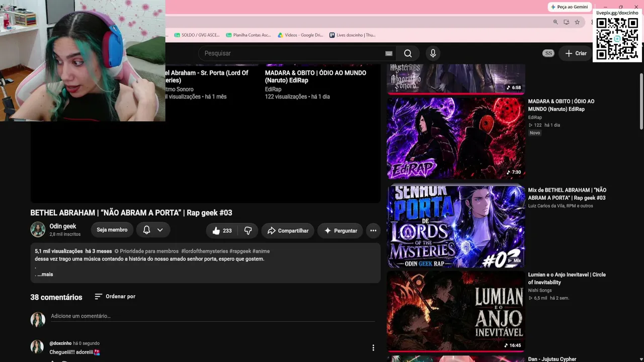Open the 'SOLDO / GVG ASCE...' bookmark

[197, 35]
